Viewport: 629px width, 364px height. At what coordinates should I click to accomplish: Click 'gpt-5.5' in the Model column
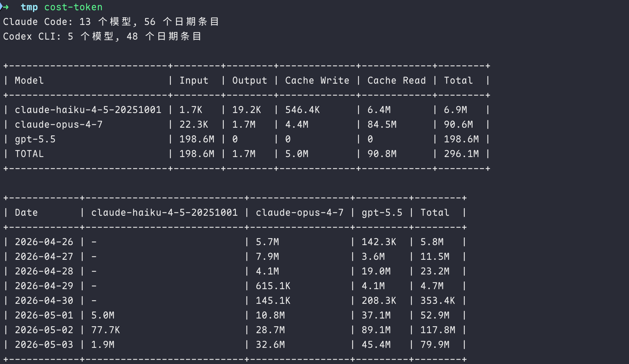[35, 139]
